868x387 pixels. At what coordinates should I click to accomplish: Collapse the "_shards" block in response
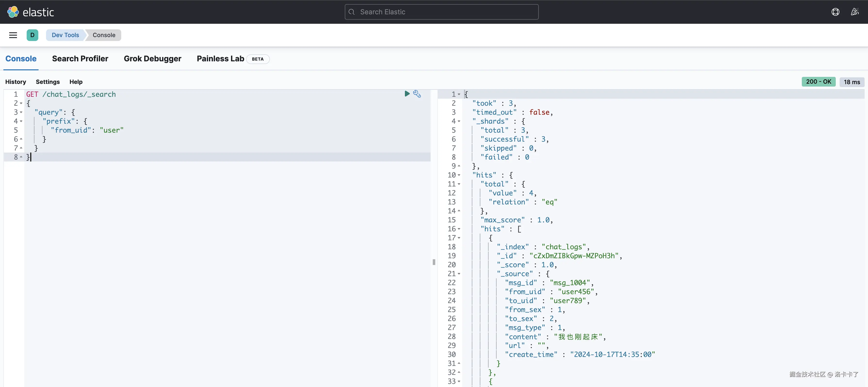point(459,121)
